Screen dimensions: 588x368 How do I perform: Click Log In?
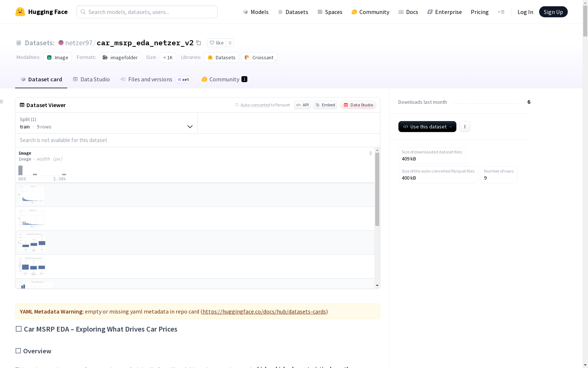pyautogui.click(x=525, y=12)
